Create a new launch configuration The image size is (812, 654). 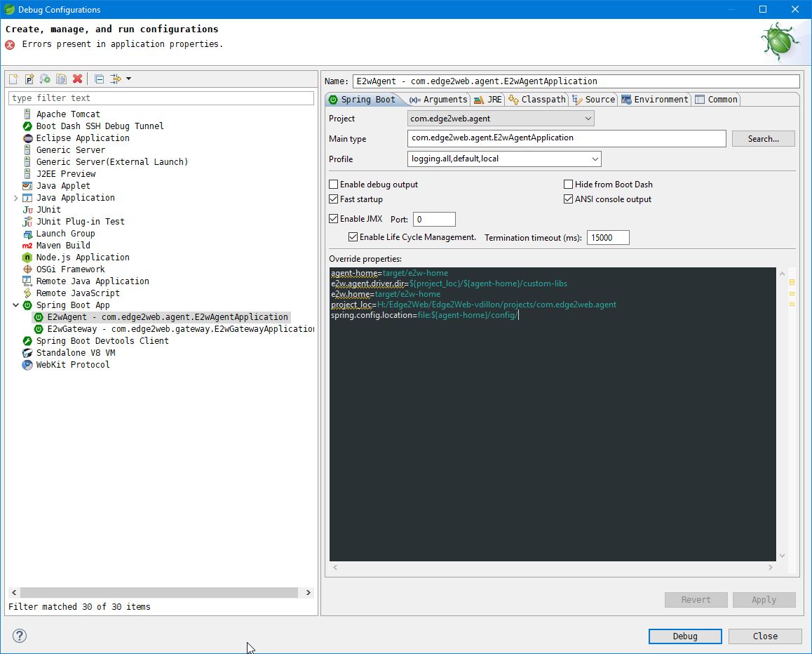tap(13, 79)
